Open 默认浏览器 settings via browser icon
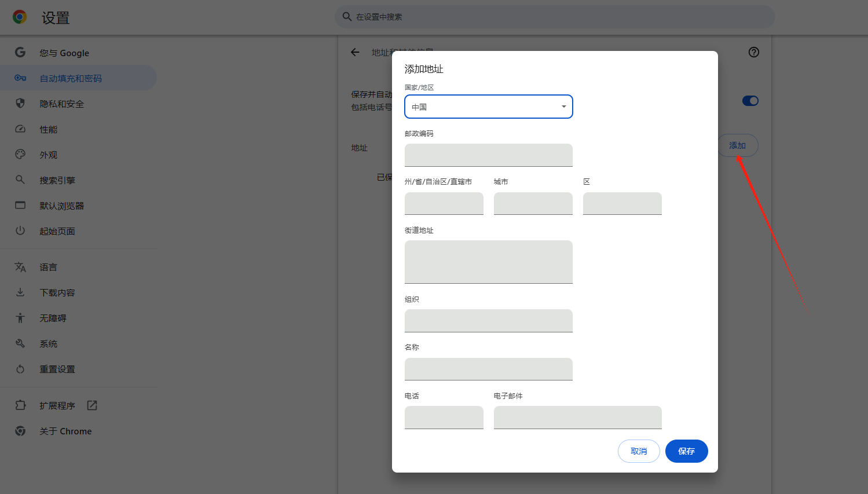The height and width of the screenshot is (494, 868). [x=20, y=206]
